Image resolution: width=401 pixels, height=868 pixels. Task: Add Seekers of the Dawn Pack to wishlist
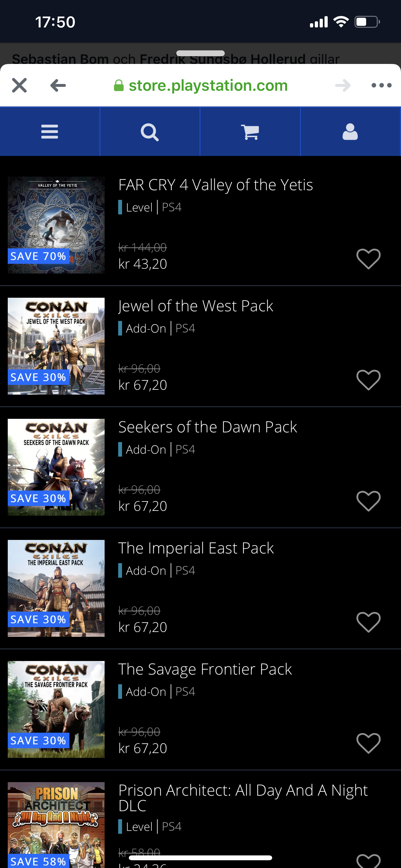click(368, 501)
